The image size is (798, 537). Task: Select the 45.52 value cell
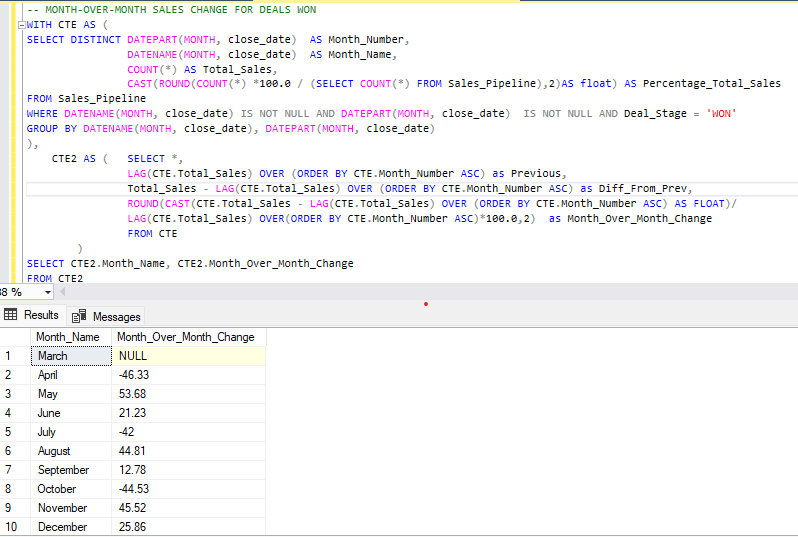pyautogui.click(x=188, y=508)
